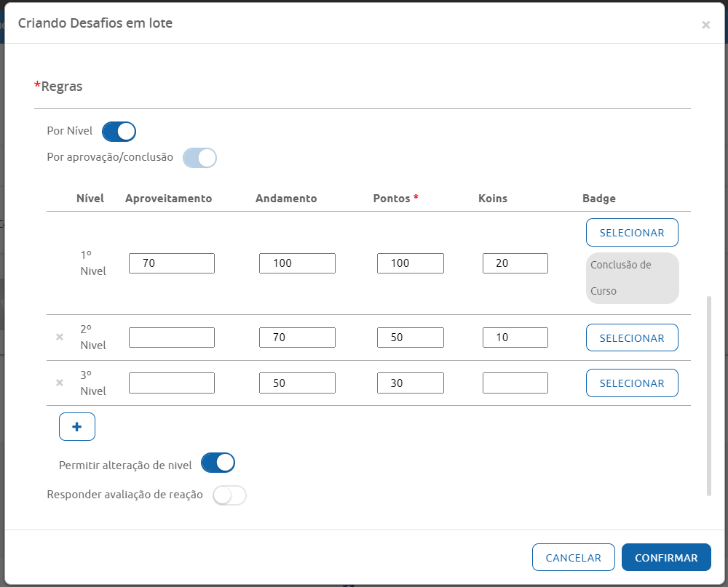Close the Criando Desafios em lote dialog
This screenshot has width=728, height=587.
pyautogui.click(x=705, y=25)
